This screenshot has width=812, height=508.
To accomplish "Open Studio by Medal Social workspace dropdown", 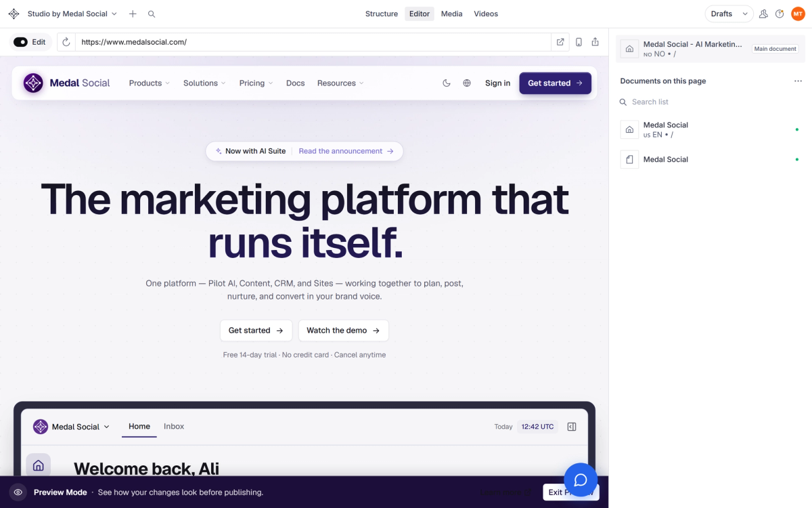I will [72, 14].
